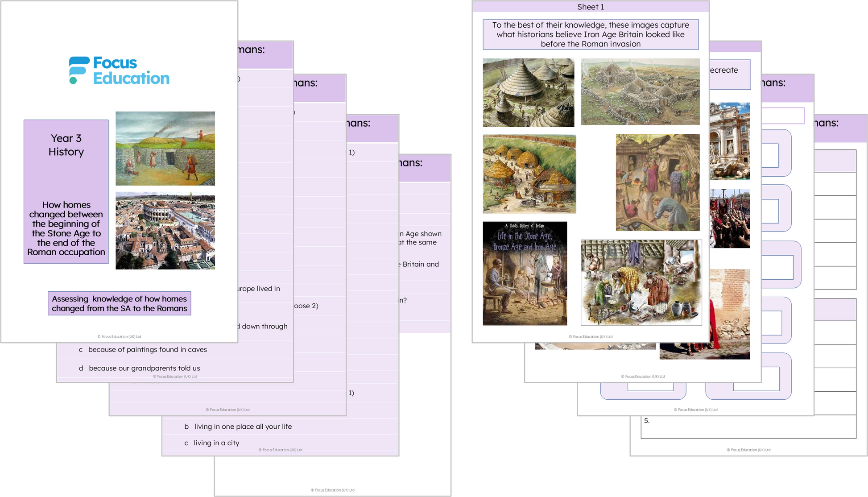The width and height of the screenshot is (868, 497).
Task: Click answer line numbered 5
Action: pos(748,427)
